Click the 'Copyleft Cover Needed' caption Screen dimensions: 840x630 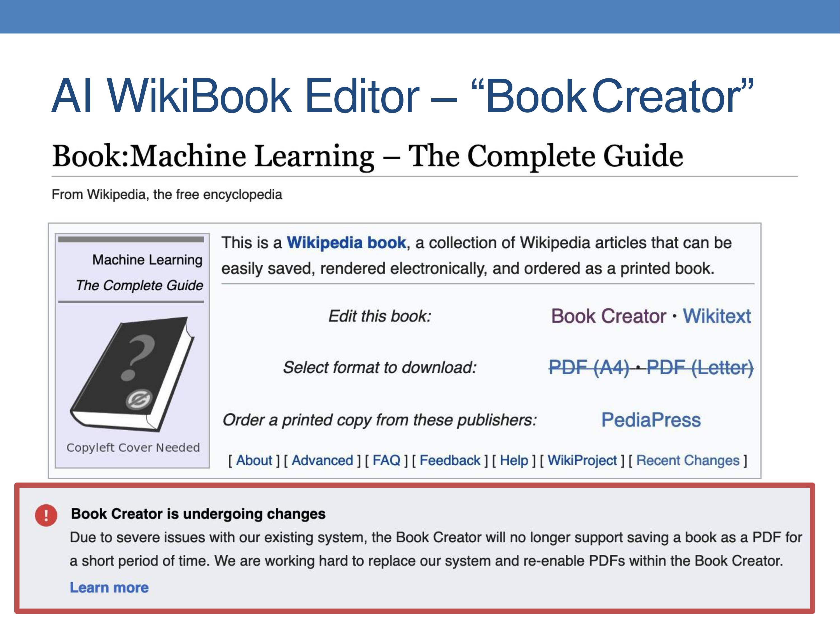click(x=133, y=447)
